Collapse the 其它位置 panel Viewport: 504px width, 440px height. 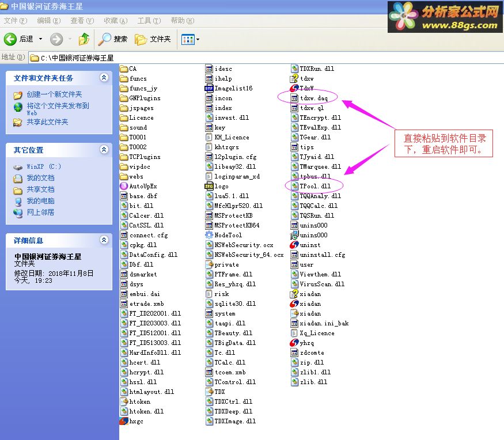click(104, 150)
